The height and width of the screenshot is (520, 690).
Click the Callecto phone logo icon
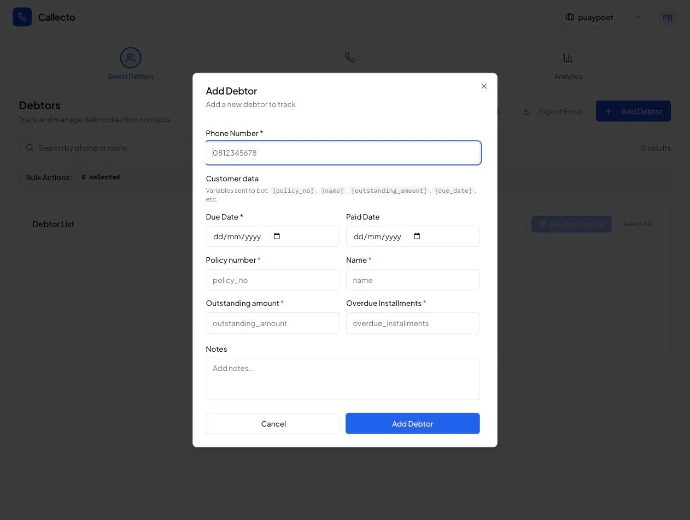pos(22,17)
